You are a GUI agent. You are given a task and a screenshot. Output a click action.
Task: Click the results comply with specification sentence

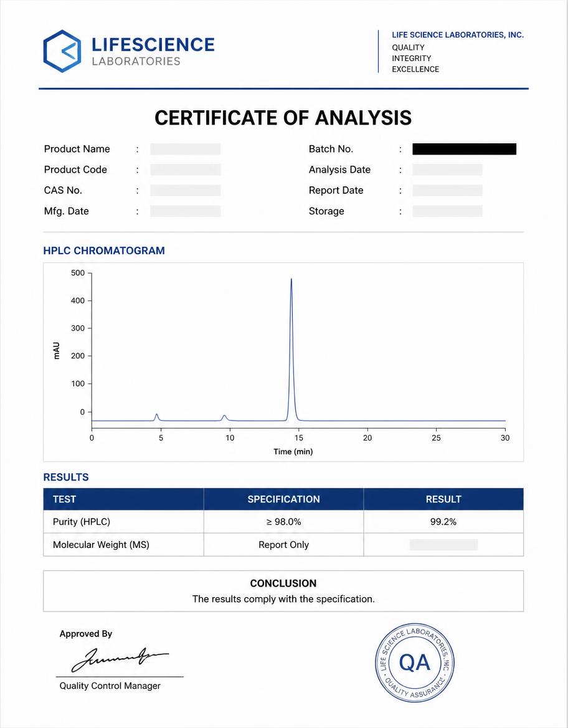point(283,599)
